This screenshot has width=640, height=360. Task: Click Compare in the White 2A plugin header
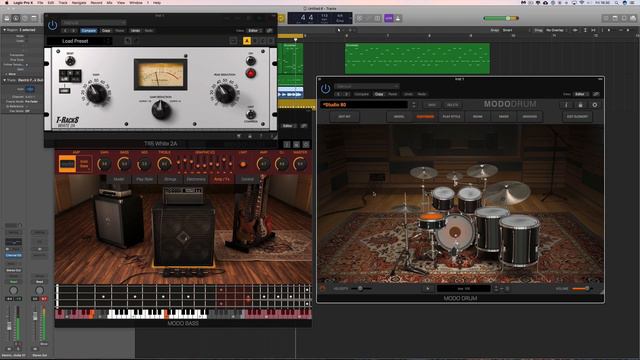(x=89, y=31)
